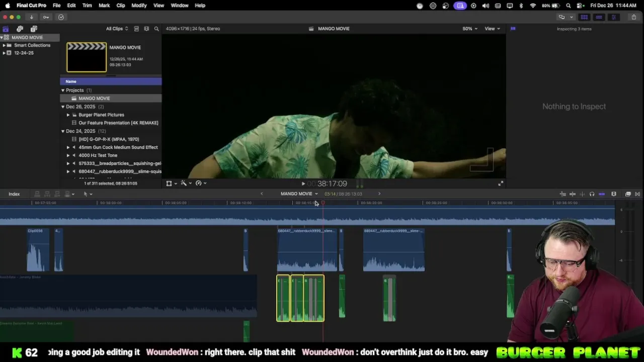644x362 pixels.
Task: Open the Clip menu
Action: tap(121, 6)
